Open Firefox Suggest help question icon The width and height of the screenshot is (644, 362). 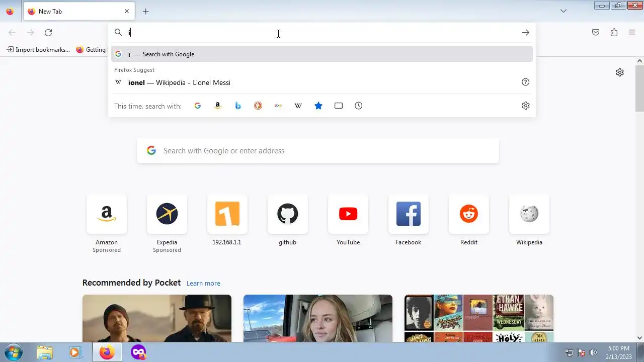tap(525, 82)
